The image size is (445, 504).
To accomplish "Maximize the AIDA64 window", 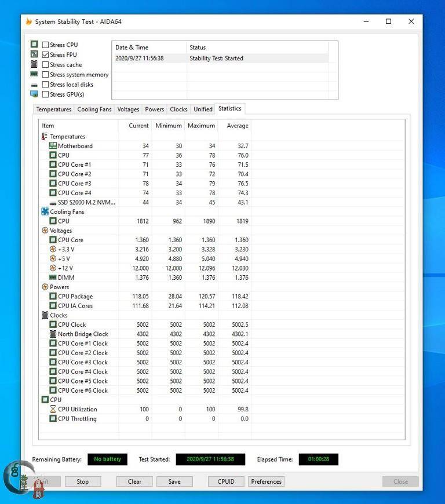I will point(388,21).
